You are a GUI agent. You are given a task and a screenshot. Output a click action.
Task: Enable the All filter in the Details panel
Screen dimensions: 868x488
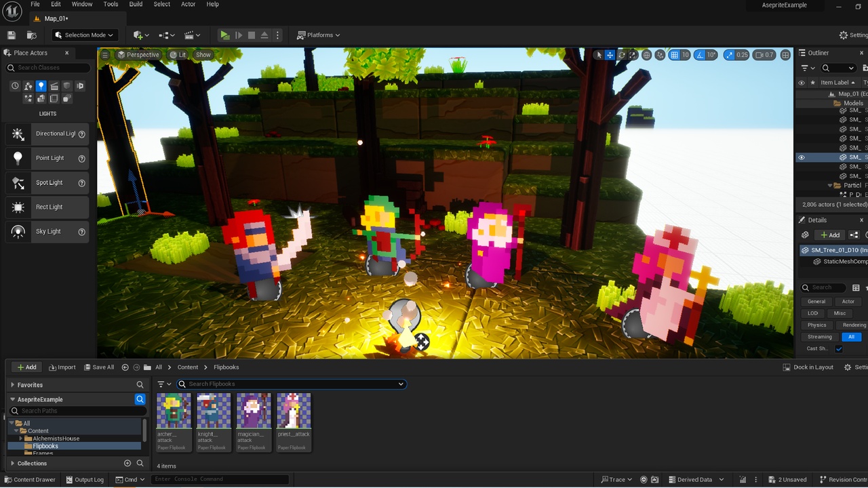[851, 337]
